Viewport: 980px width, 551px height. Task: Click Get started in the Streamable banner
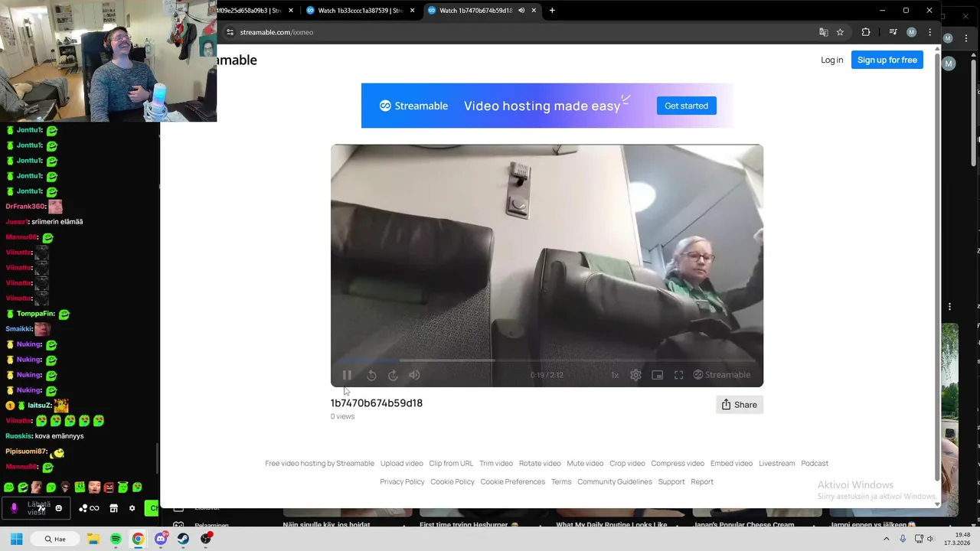click(686, 106)
